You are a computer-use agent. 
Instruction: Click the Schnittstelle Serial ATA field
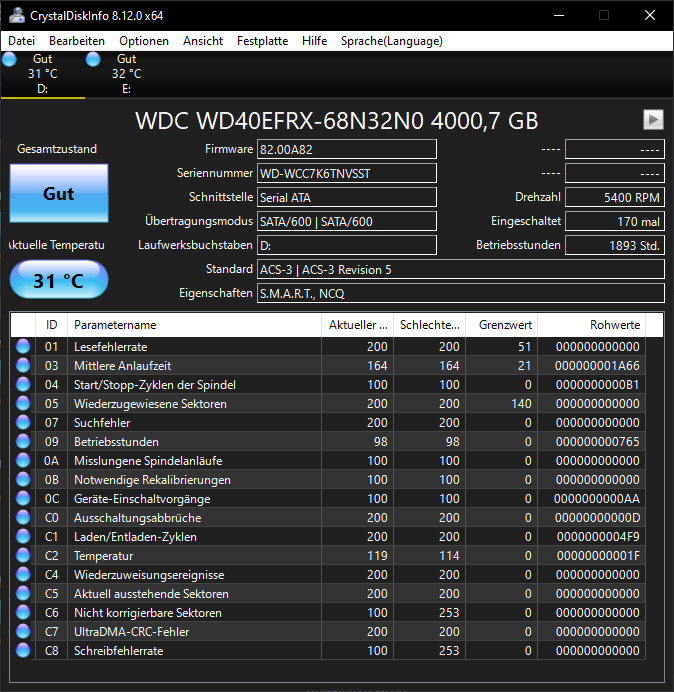click(x=347, y=197)
